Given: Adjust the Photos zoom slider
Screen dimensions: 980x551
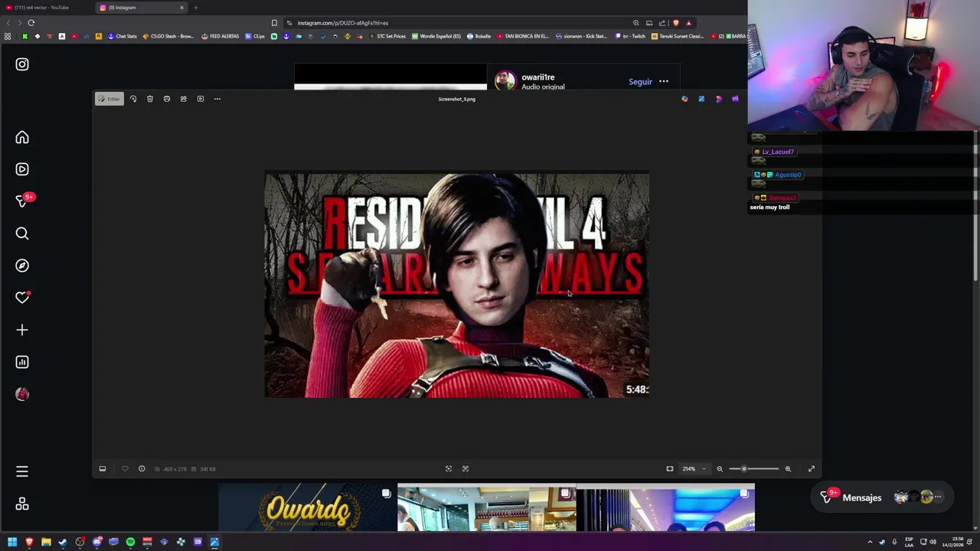Looking at the screenshot, I should (754, 468).
